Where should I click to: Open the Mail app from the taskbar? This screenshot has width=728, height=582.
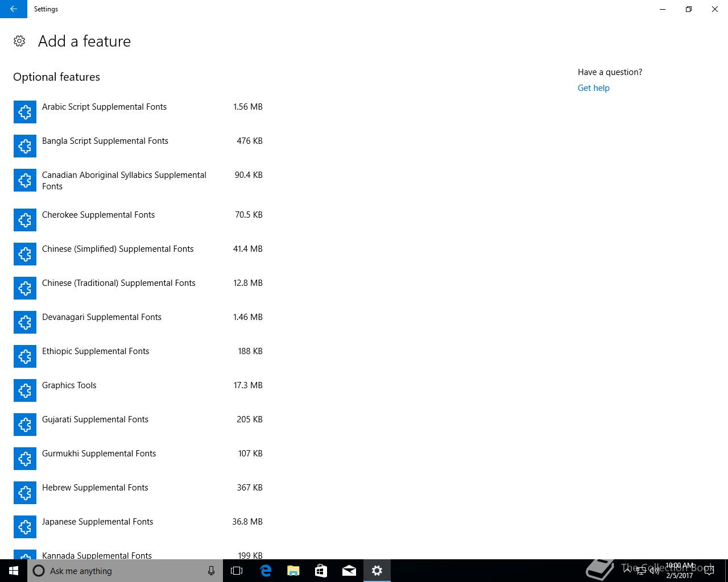(349, 571)
